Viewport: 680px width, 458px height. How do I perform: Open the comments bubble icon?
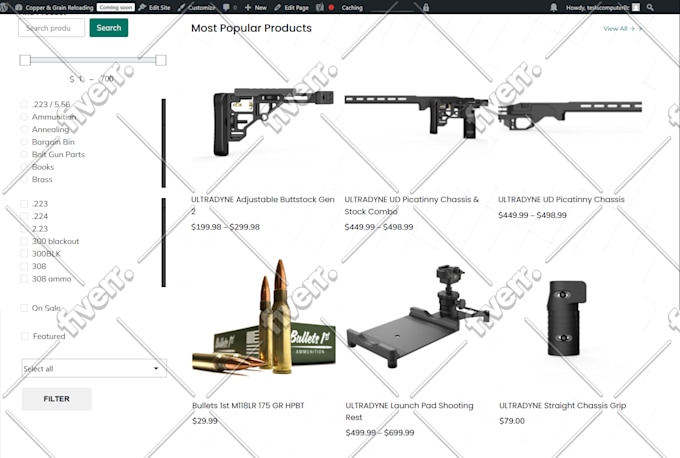click(226, 7)
